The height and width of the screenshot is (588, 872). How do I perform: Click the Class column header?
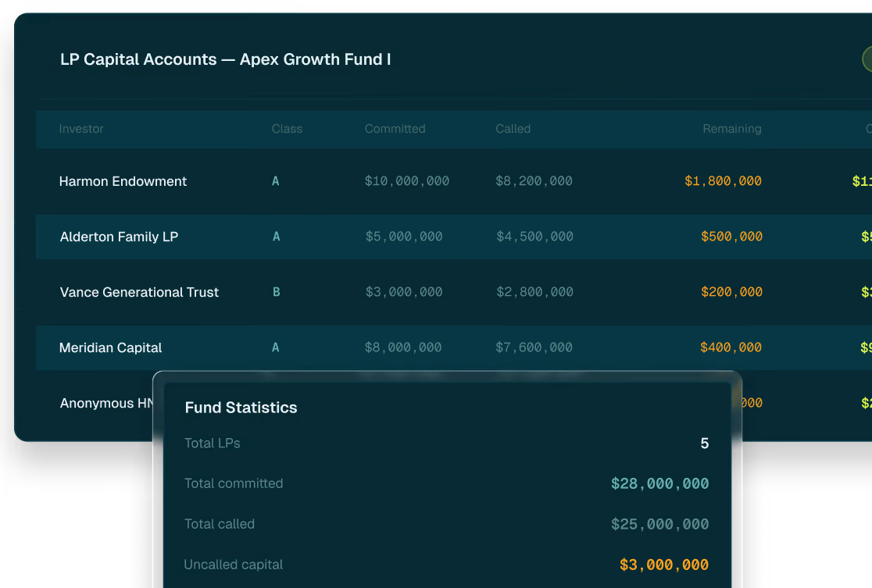tap(287, 129)
